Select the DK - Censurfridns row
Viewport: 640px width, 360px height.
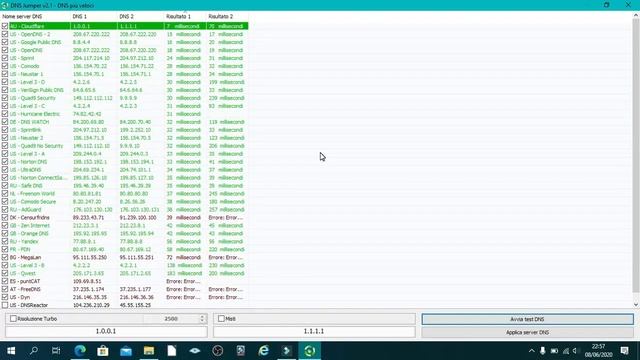[124, 218]
